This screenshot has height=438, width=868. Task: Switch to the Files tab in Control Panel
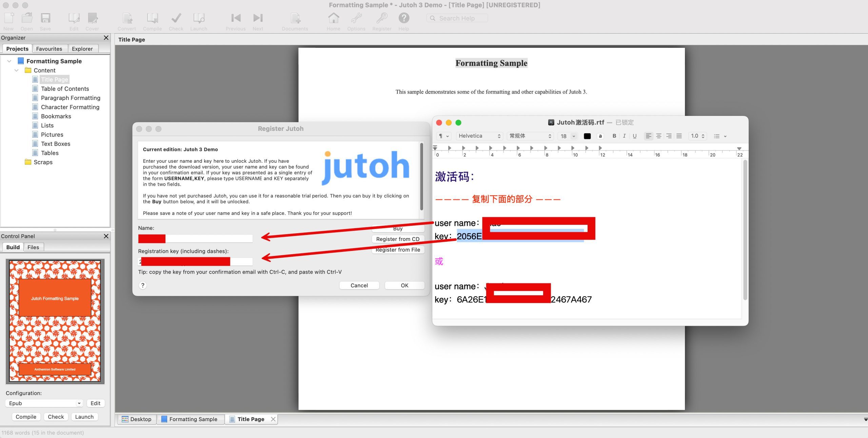coord(33,247)
